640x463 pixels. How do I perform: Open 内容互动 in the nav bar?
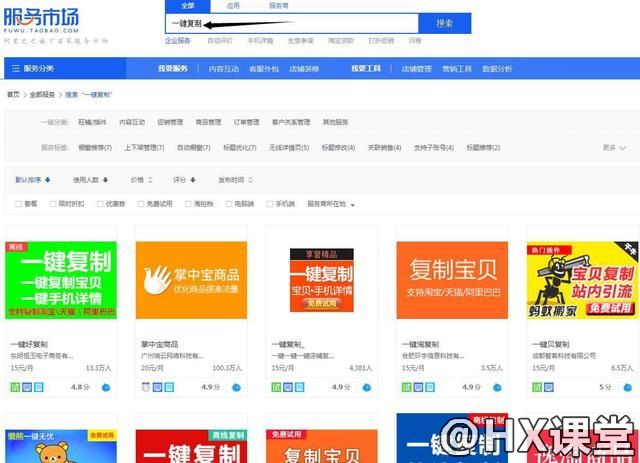tap(224, 69)
